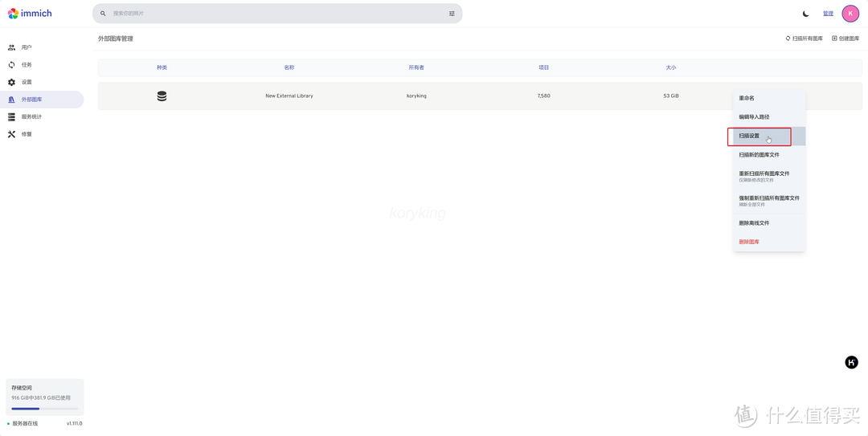Screen dimensions: 868x436
Task: Open 任务 in the sidebar
Action: [x=42, y=65]
